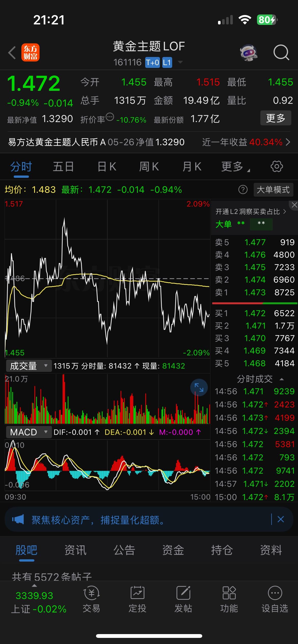
Task: Select 买5 price 1.468 row
Action: tap(255, 363)
